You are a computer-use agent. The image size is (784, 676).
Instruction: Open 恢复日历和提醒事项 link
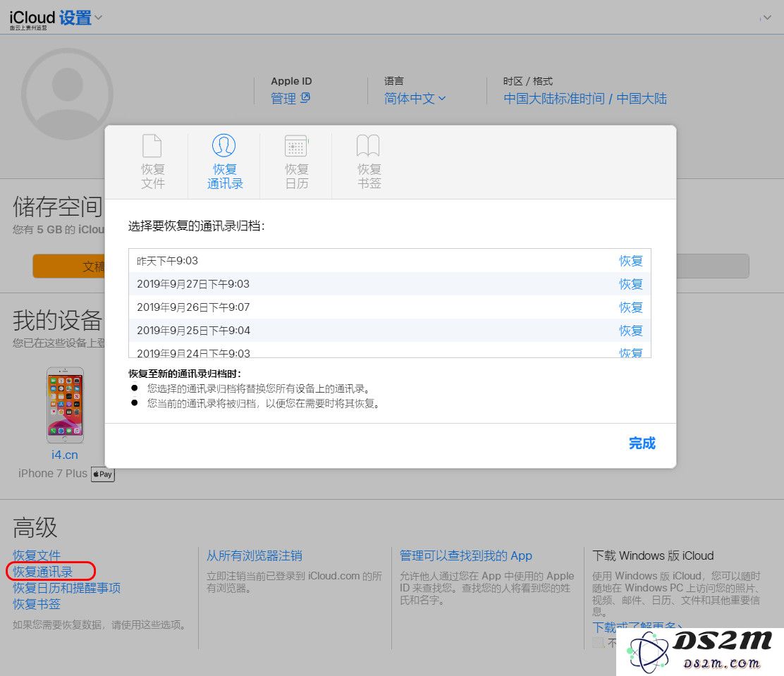[x=66, y=588]
